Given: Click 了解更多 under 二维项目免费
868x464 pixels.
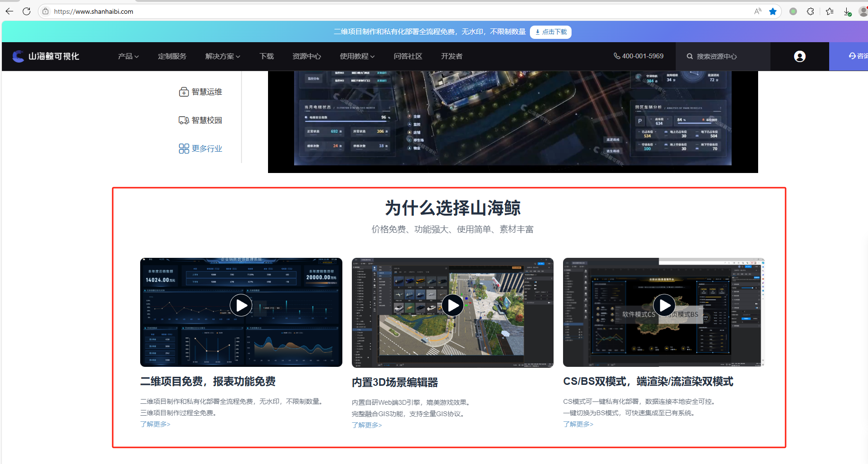Looking at the screenshot, I should [155, 424].
